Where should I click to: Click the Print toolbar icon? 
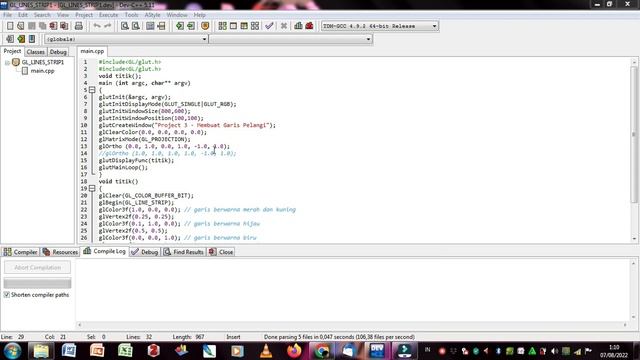click(79, 26)
